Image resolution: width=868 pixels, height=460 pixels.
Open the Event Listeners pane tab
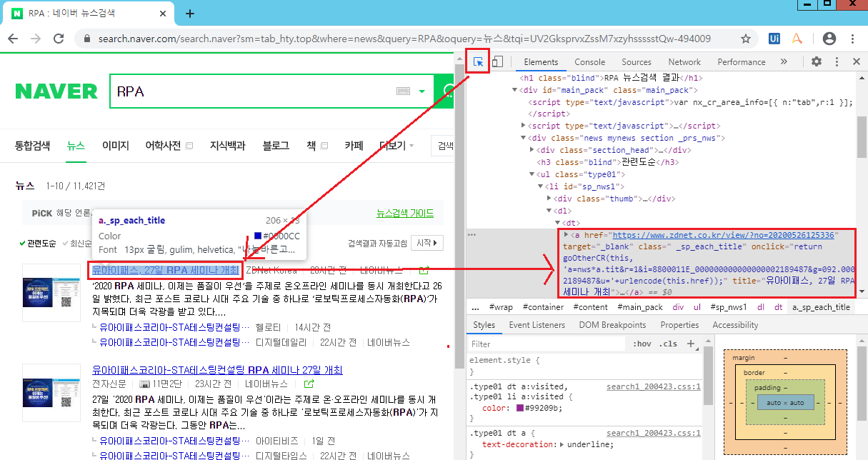pos(537,325)
